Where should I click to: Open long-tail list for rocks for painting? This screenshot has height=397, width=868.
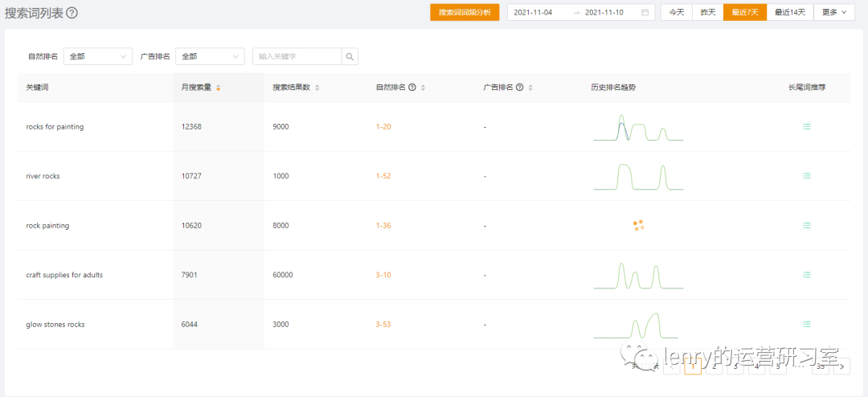point(807,127)
